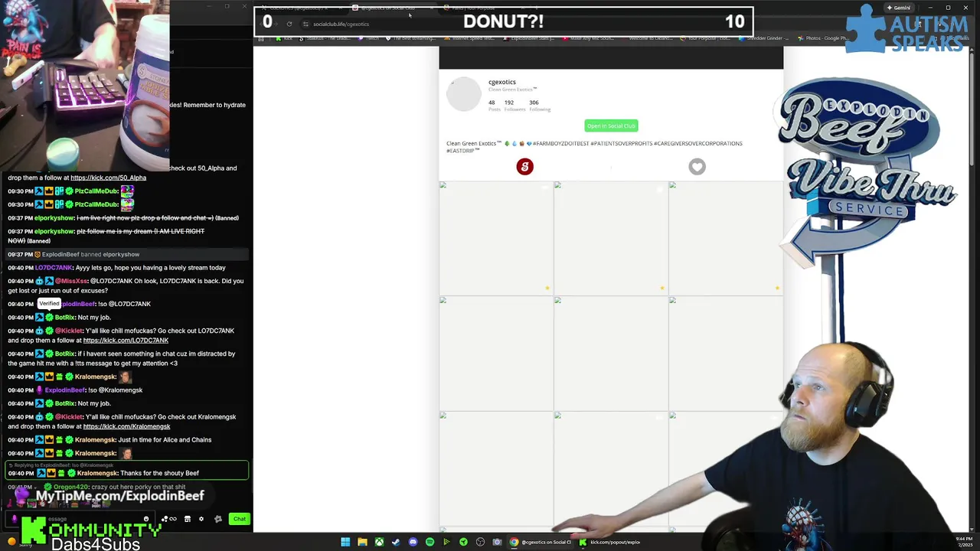Open the channel points icon in Kick chat

168,519
